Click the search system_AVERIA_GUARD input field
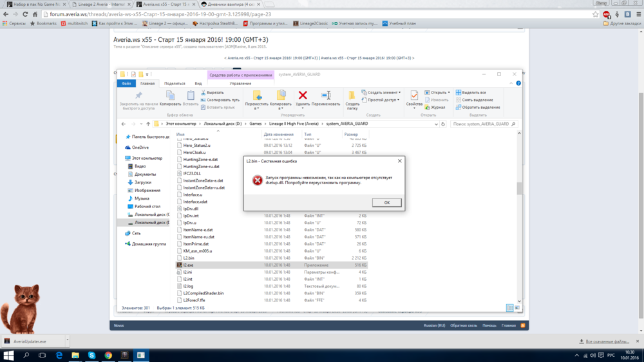 [482, 124]
